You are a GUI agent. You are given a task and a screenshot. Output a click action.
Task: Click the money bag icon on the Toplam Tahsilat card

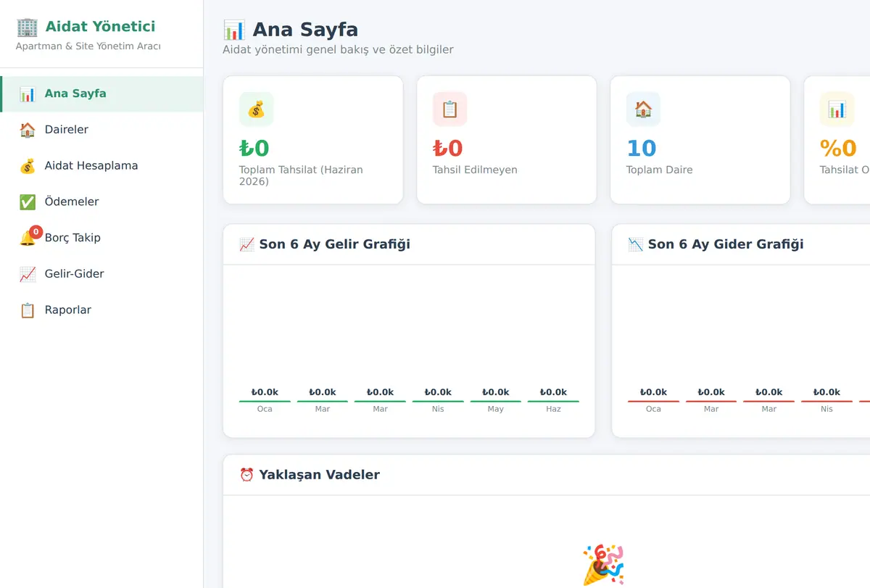[257, 109]
